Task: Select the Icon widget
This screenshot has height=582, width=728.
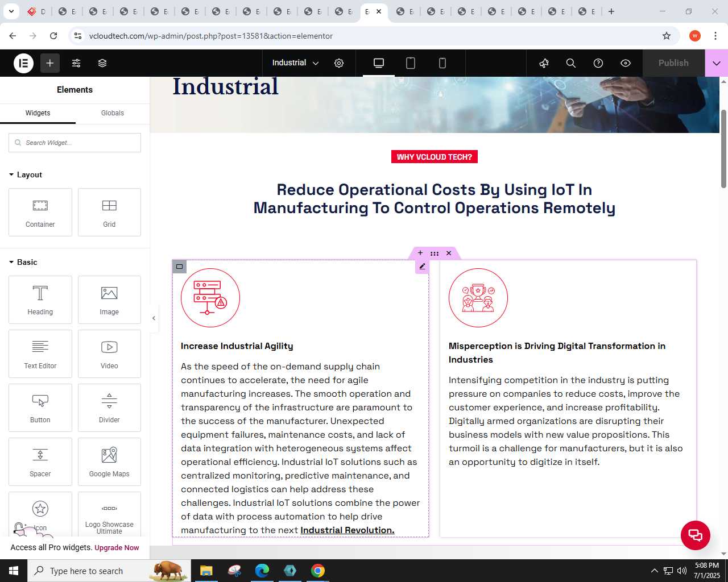Action: tap(40, 514)
